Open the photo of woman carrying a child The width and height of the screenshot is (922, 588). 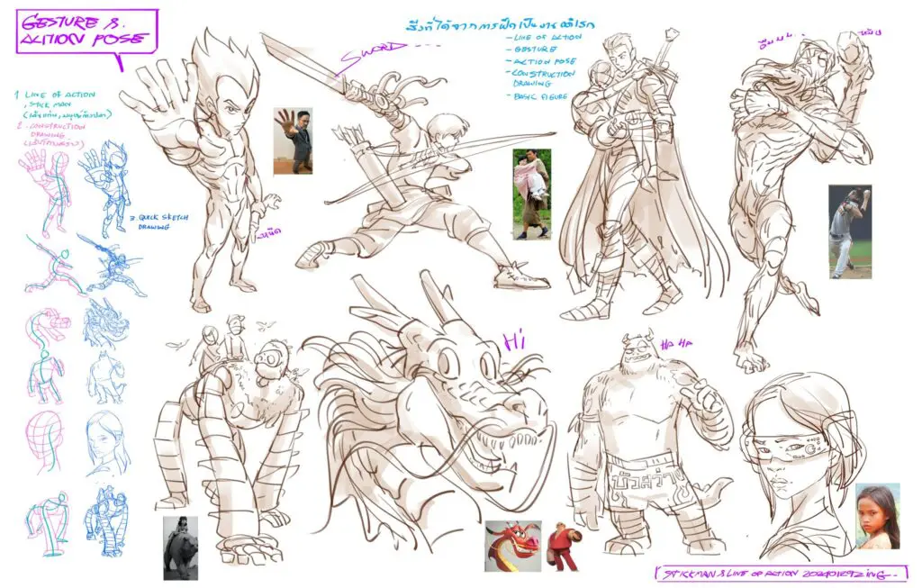pos(531,194)
